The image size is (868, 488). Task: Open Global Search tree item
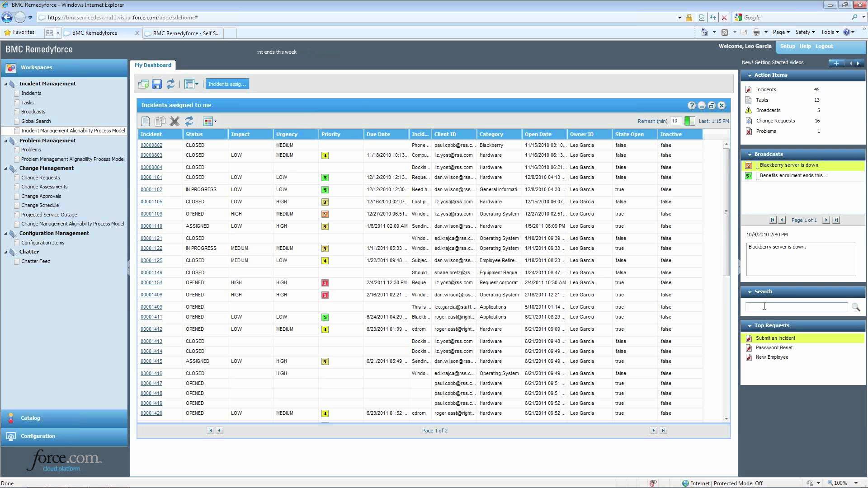36,121
